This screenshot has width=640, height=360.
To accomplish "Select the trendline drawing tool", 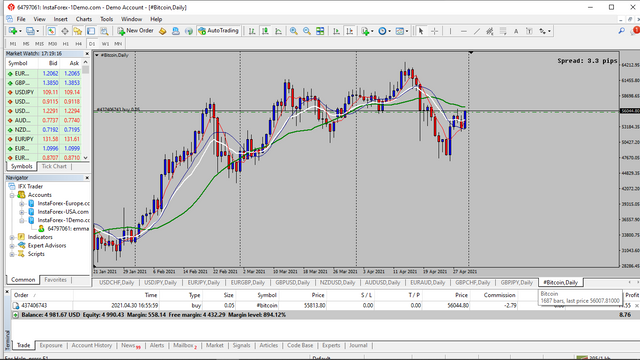I will [477, 31].
